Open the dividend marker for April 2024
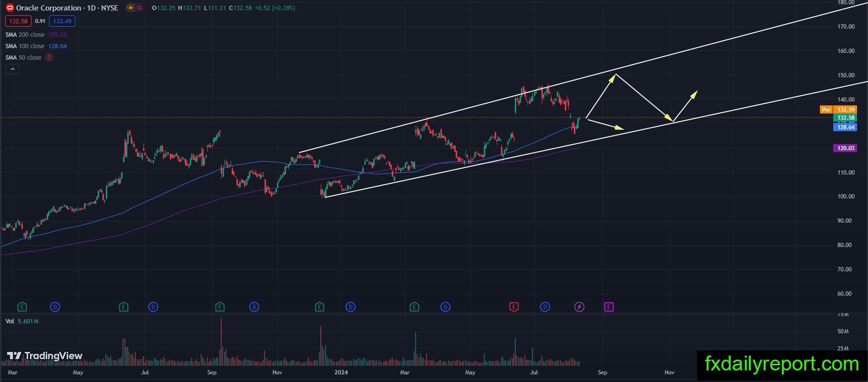This screenshot has height=382, width=868. pos(445,307)
